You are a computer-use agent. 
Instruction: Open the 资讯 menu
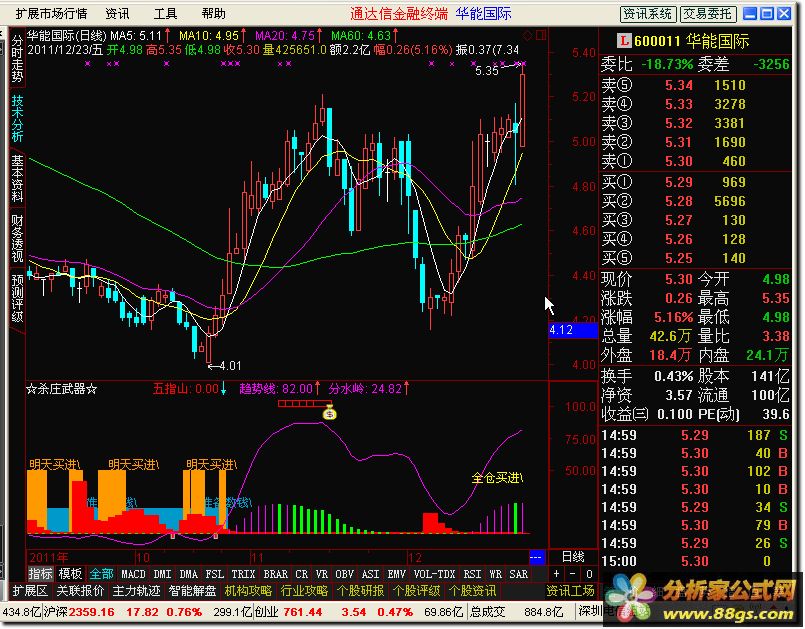point(117,13)
